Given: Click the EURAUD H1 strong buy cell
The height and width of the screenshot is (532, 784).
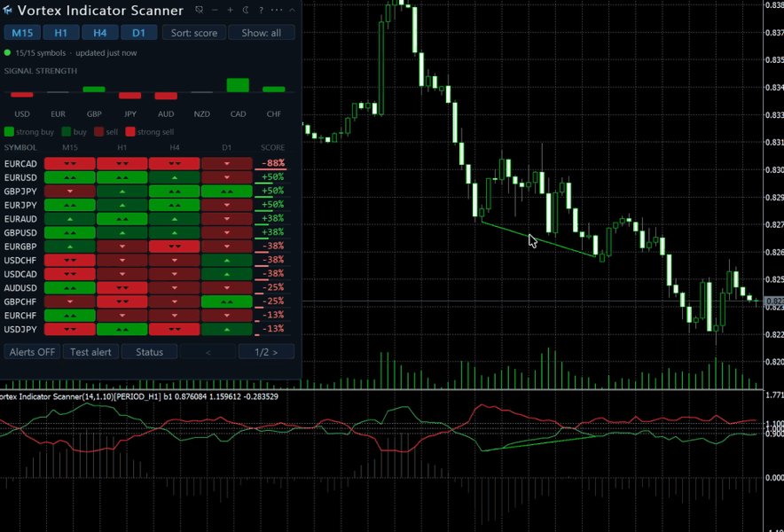Looking at the screenshot, I should coord(122,218).
